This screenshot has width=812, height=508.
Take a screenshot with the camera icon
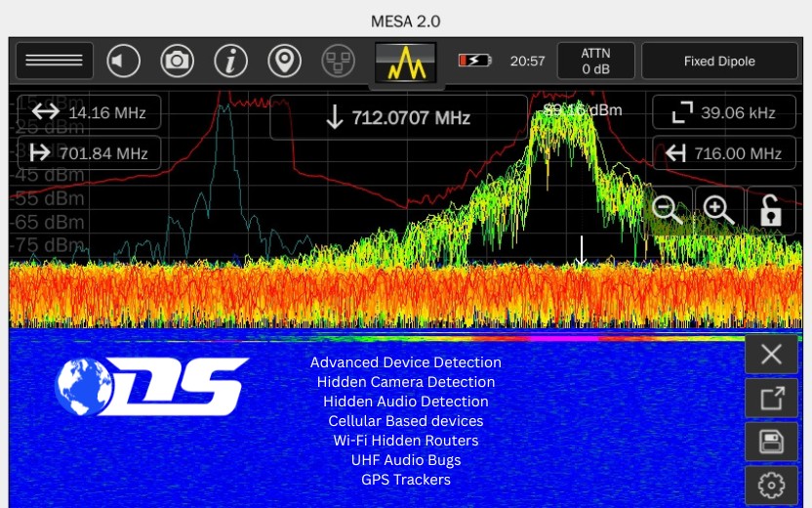point(177,61)
